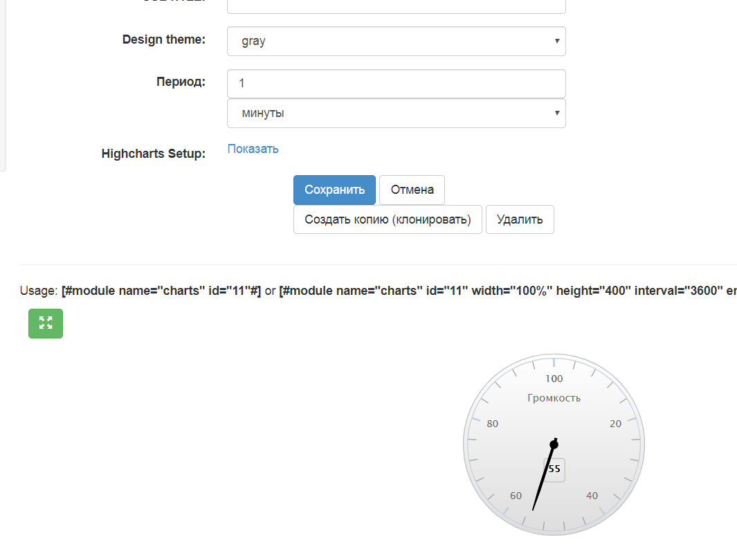Click the Удалить button
Screen dimensions: 737x560
(520, 219)
